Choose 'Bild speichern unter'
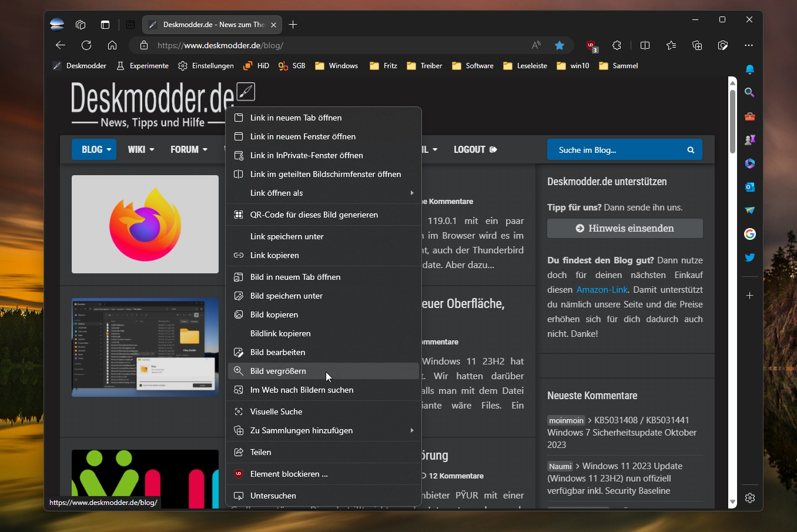Image resolution: width=797 pixels, height=532 pixels. click(324, 296)
